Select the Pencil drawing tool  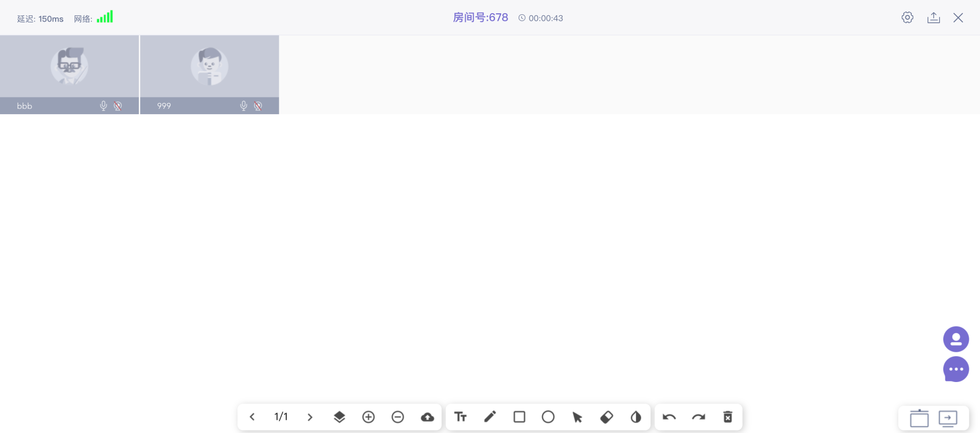(490, 417)
